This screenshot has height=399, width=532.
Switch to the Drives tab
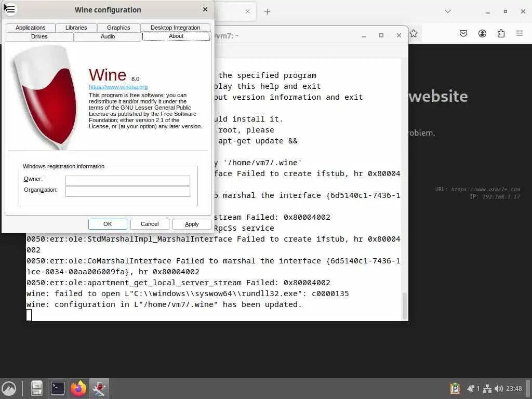[x=39, y=36]
